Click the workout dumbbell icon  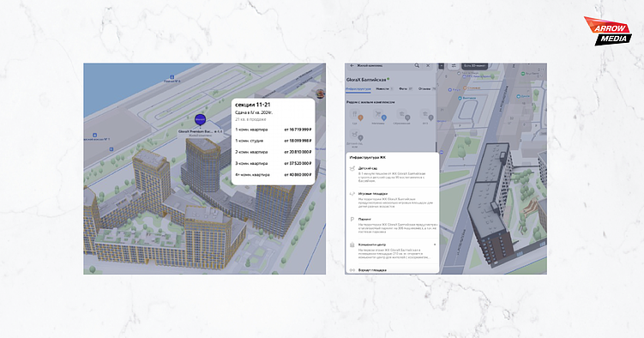pyautogui.click(x=352, y=270)
